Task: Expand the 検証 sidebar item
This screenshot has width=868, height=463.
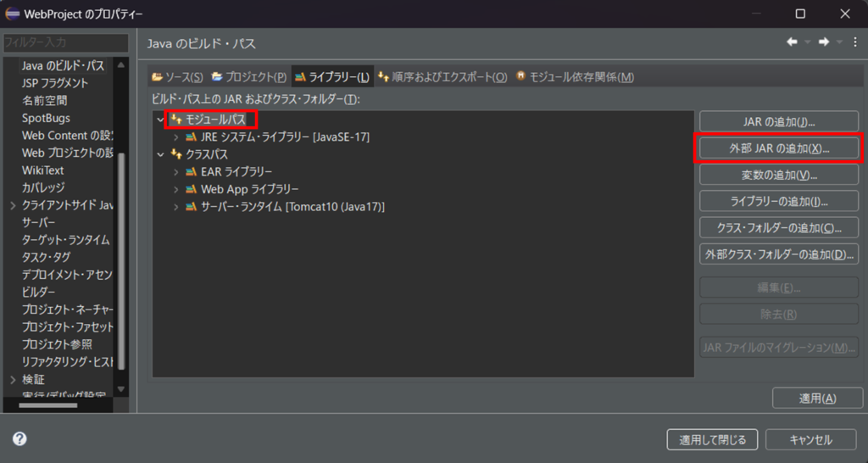Action: point(12,379)
